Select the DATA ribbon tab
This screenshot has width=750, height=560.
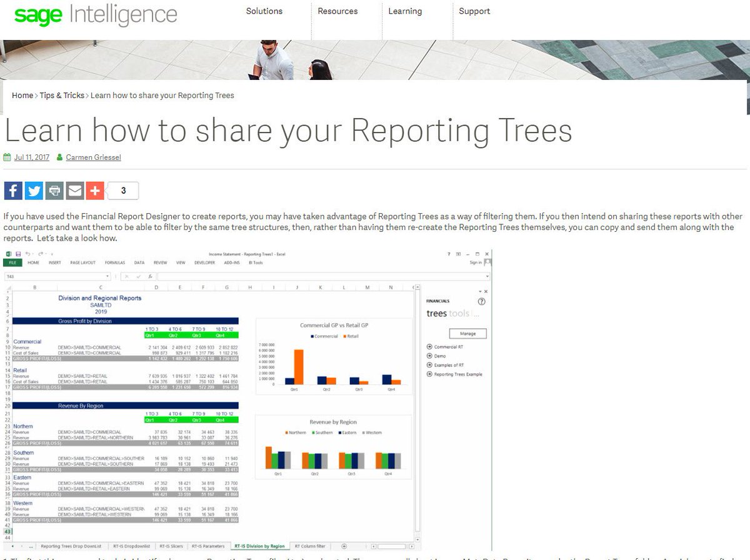pyautogui.click(x=139, y=262)
